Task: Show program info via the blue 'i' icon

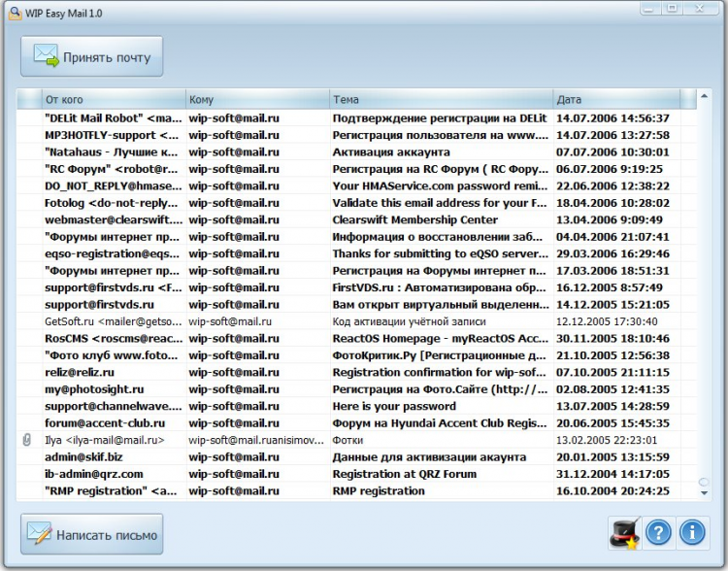Action: point(692,533)
